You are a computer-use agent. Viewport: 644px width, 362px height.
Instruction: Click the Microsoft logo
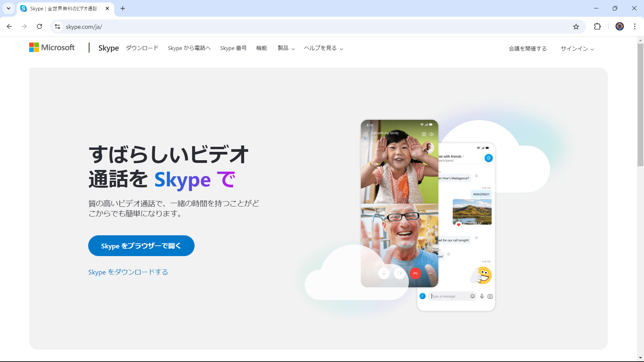click(x=52, y=48)
